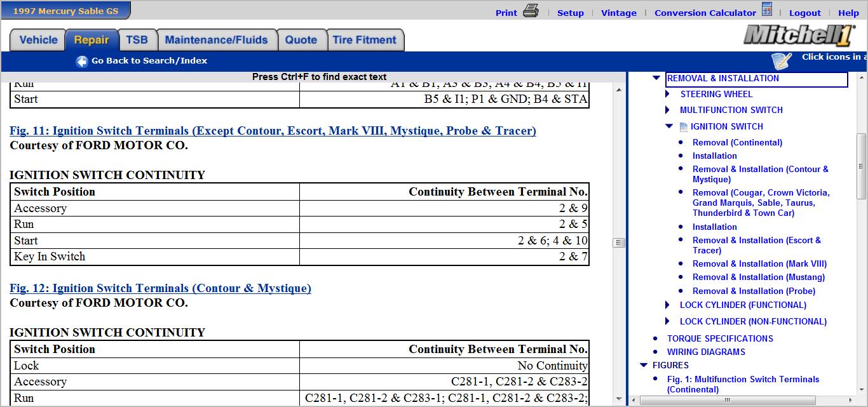Click article scrollbar down arrow

[619, 399]
